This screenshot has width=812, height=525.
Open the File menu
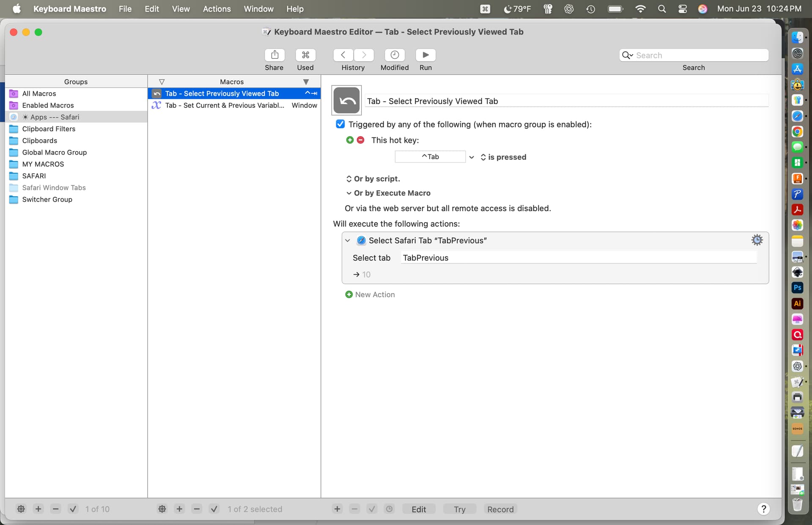pyautogui.click(x=125, y=9)
